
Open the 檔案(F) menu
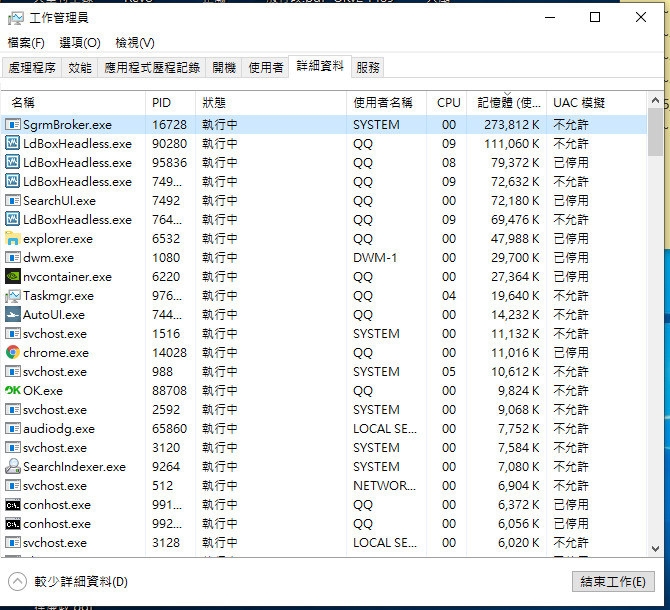click(x=26, y=43)
